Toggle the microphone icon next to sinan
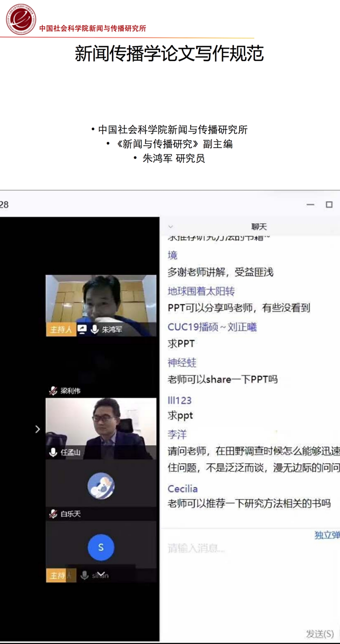This screenshot has width=340, height=644. point(85,575)
